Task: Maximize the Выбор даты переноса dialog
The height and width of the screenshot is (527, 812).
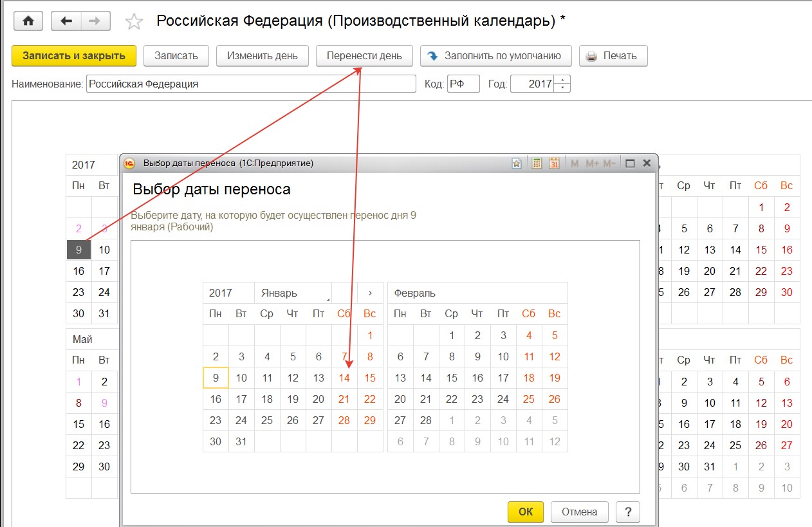Action: 630,163
